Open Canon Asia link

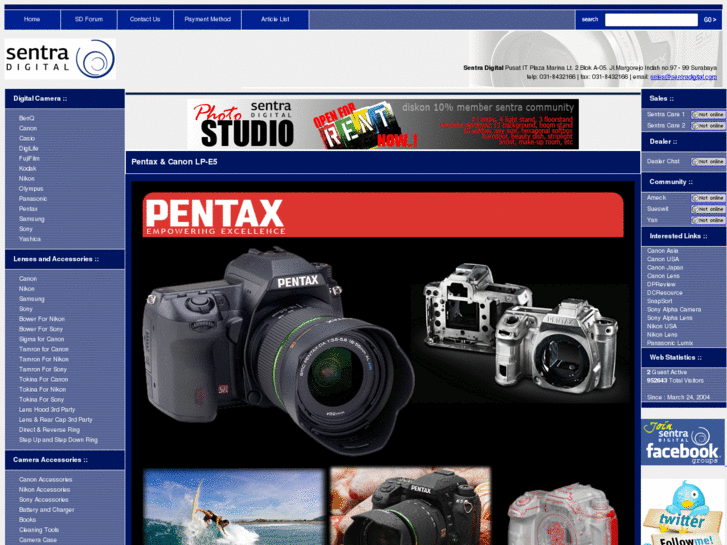click(x=663, y=251)
